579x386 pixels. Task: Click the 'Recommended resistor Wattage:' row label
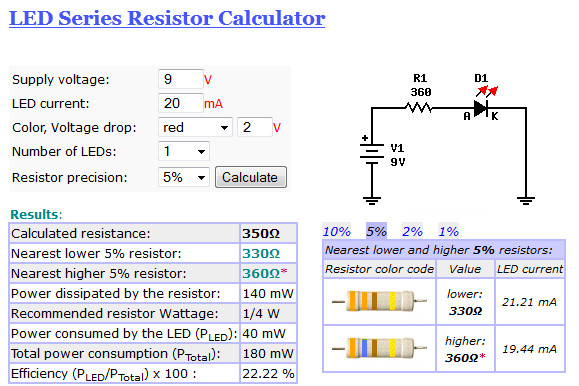tap(114, 314)
